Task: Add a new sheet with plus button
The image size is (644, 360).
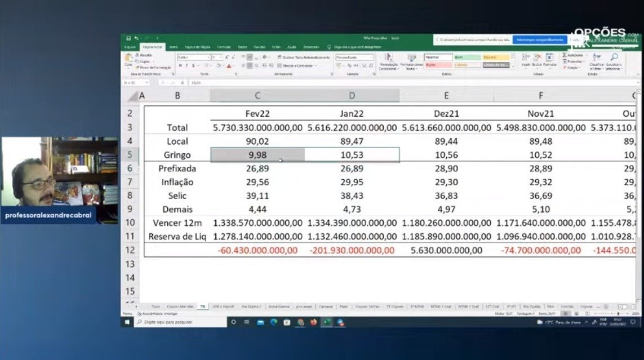Action: pos(606,306)
